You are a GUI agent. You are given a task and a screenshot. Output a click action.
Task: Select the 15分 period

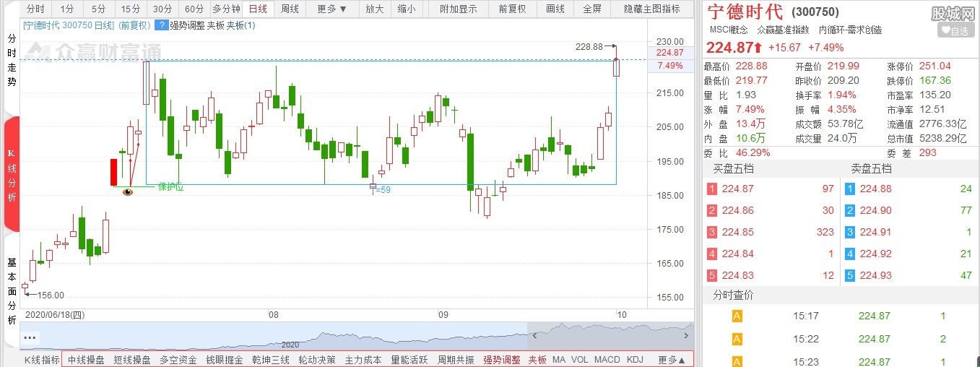pyautogui.click(x=131, y=9)
